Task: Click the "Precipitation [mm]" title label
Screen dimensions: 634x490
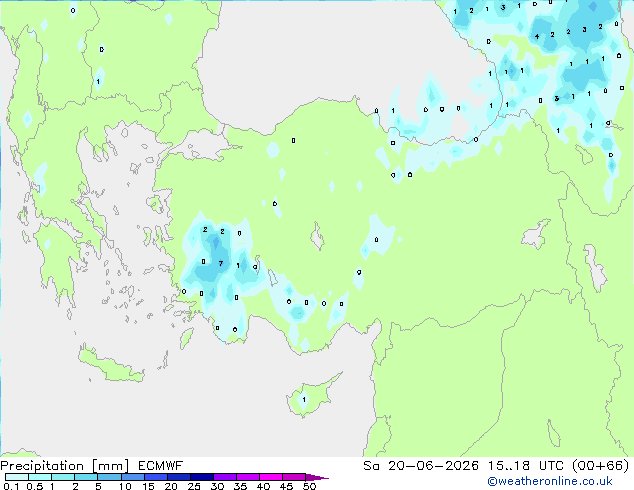Action: point(65,466)
